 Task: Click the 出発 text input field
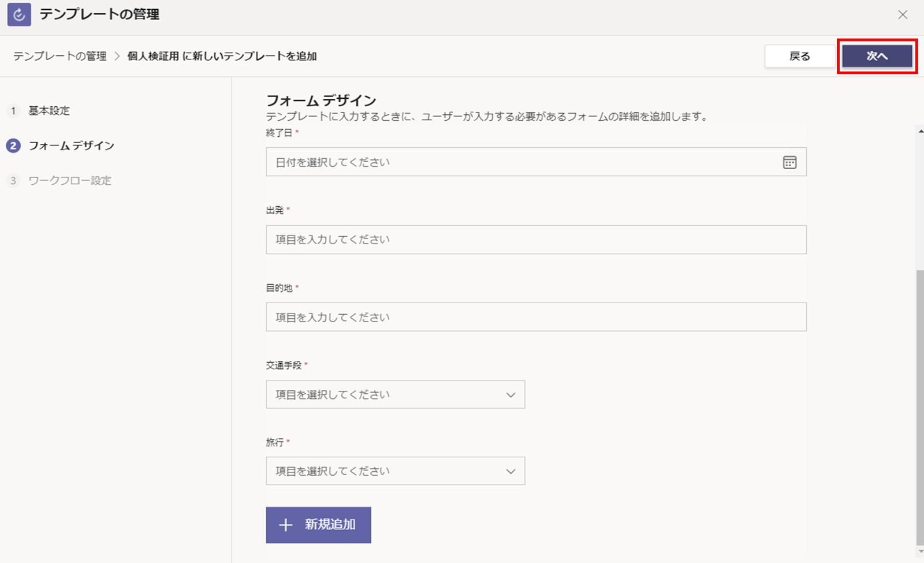[x=536, y=240]
